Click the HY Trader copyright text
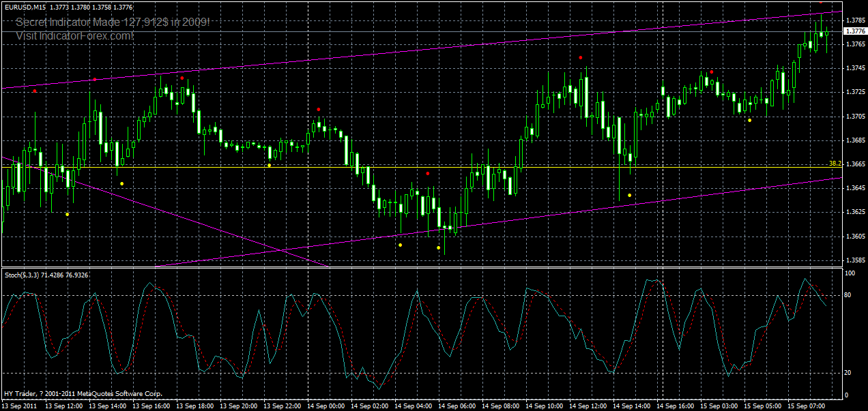Screen dimensions: 868x411 pos(82,393)
